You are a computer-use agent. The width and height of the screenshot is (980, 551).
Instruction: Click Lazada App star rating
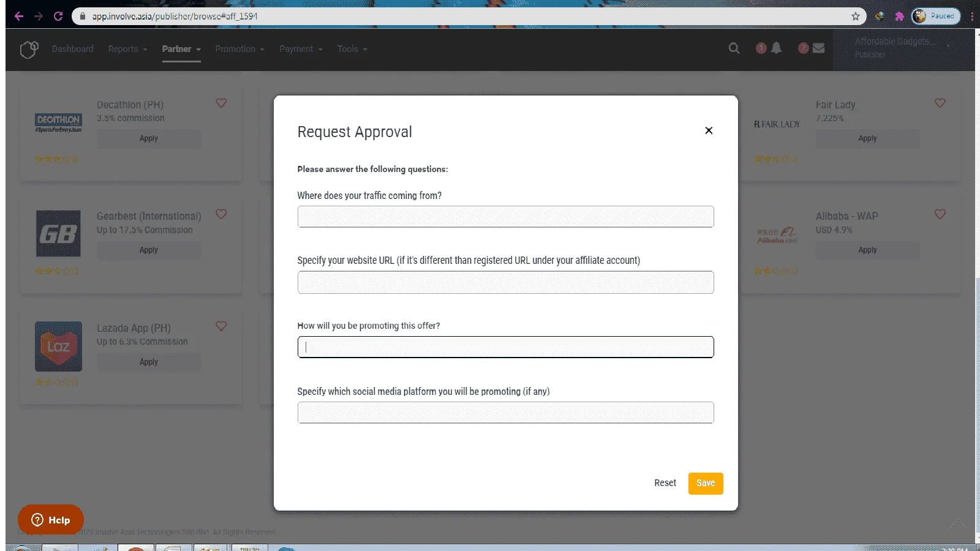57,382
